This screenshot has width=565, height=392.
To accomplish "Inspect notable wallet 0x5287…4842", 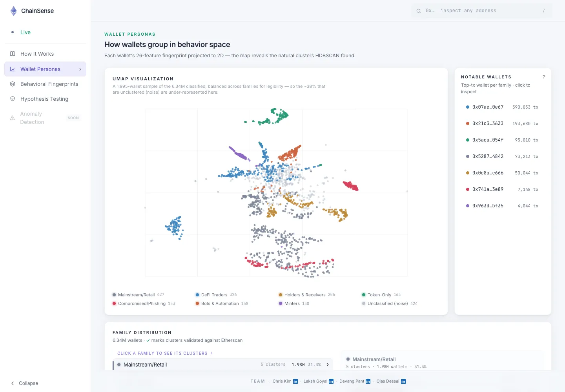I will tap(503, 156).
